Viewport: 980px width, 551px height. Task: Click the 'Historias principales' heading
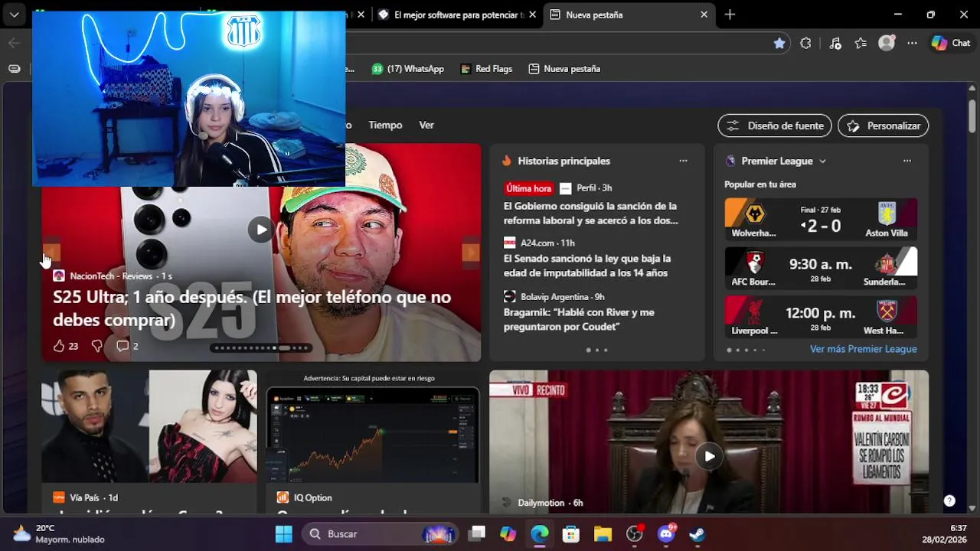[563, 161]
